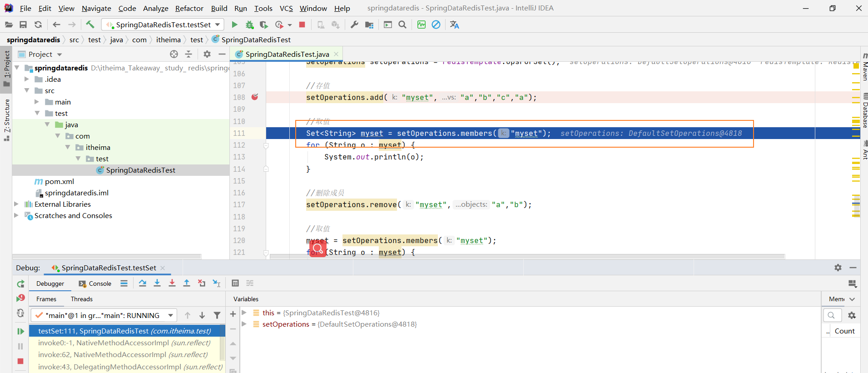Click Force Step Into red arrow
The height and width of the screenshot is (373, 868).
pyautogui.click(x=172, y=283)
